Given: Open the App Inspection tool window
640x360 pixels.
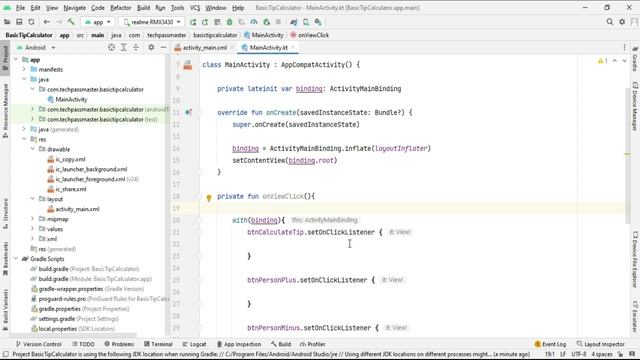Looking at the screenshot, I should pos(239,344).
